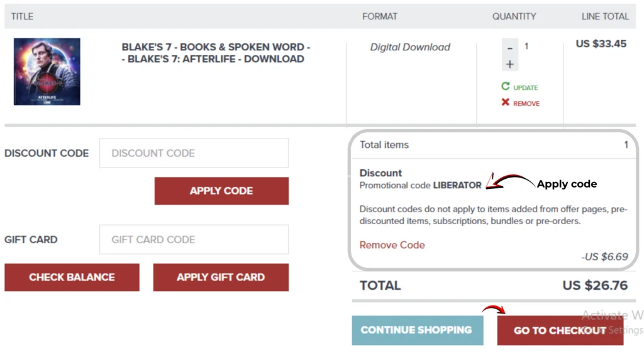Click the red X Remove icon

(505, 103)
